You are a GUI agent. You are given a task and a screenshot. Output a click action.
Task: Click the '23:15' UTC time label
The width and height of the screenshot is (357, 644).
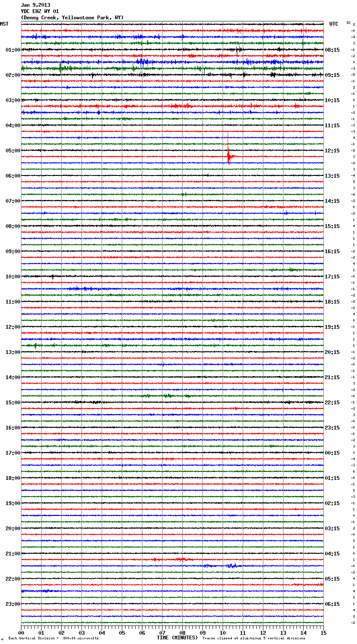tap(332, 428)
